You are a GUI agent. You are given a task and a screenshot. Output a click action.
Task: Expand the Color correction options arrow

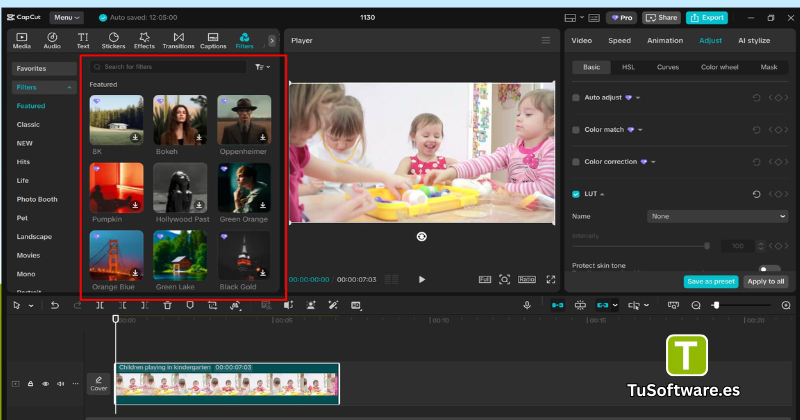coord(653,162)
